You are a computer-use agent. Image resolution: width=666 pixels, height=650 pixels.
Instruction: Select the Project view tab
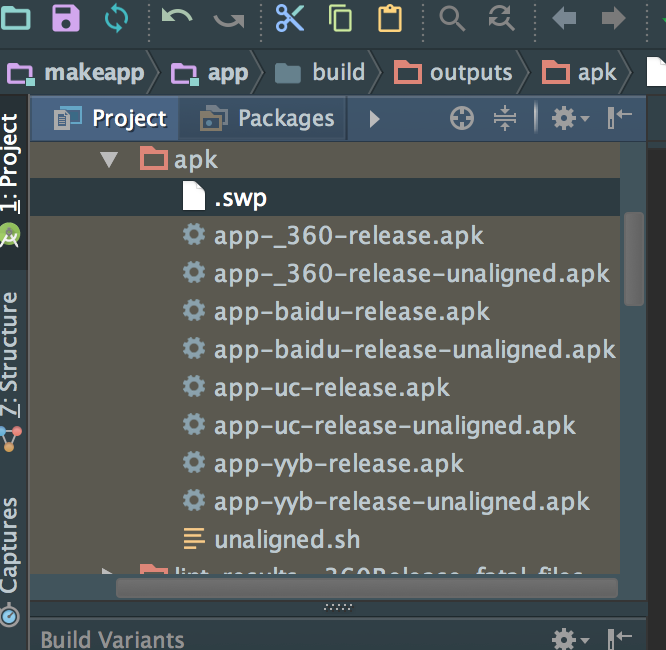[x=110, y=119]
